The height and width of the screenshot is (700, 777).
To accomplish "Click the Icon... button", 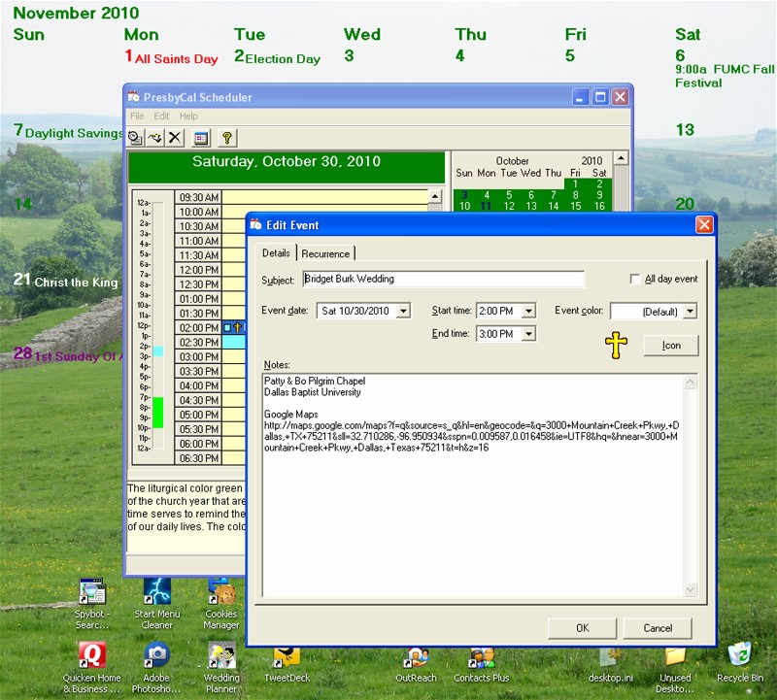I will (x=670, y=346).
